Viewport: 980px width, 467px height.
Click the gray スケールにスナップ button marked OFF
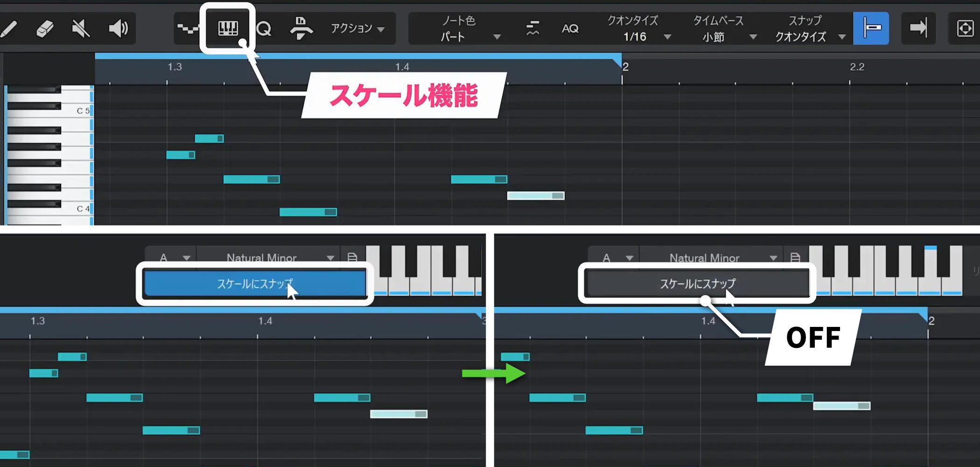[x=697, y=283]
